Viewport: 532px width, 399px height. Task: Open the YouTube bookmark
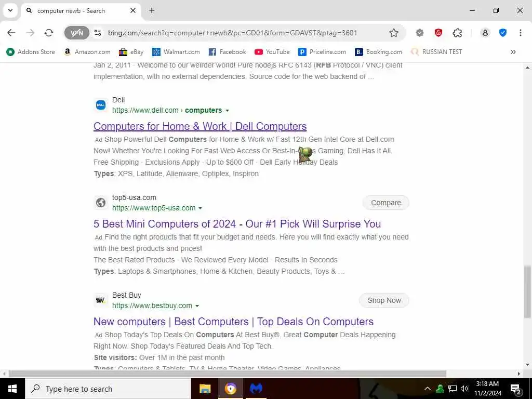click(x=272, y=52)
